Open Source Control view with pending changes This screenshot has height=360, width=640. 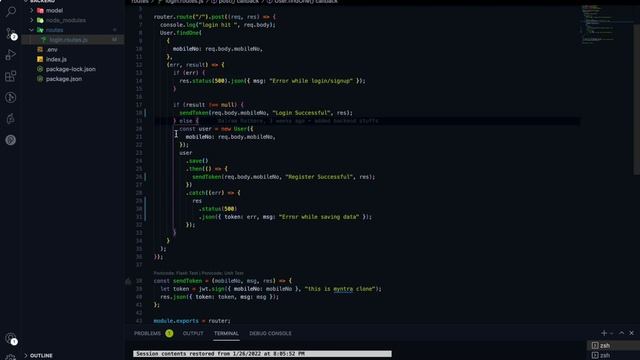click(x=11, y=33)
